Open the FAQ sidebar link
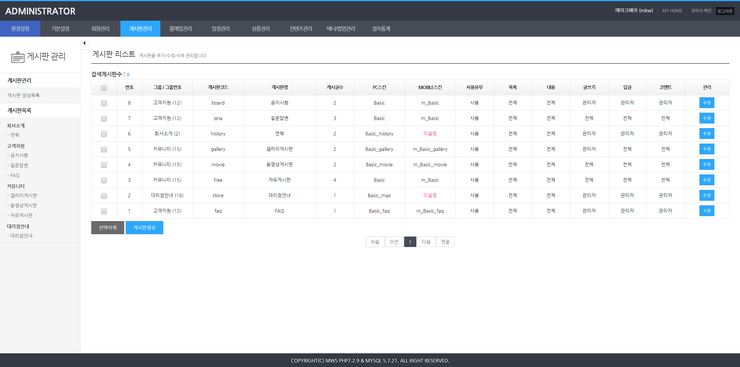Image resolution: width=740 pixels, height=367 pixels. 13,175
